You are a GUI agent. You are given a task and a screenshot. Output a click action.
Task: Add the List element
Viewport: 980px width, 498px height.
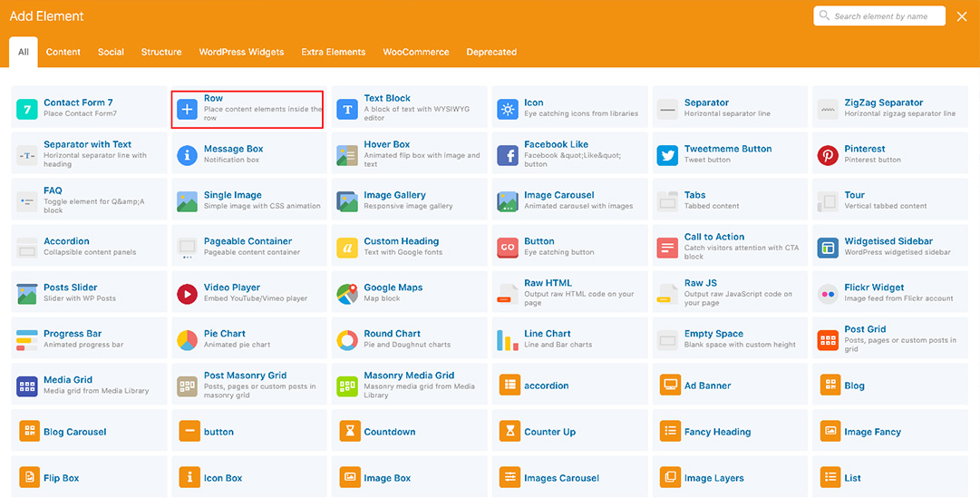(890, 477)
